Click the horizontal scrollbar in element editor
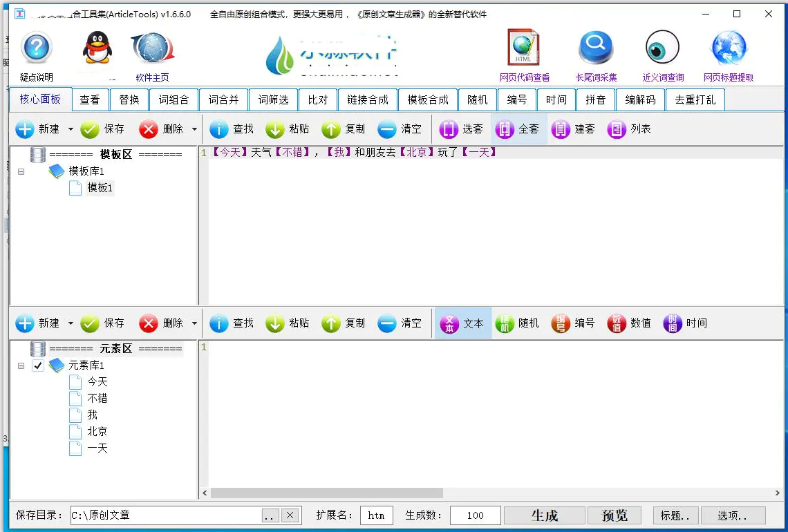This screenshot has width=788, height=532. (x=326, y=493)
